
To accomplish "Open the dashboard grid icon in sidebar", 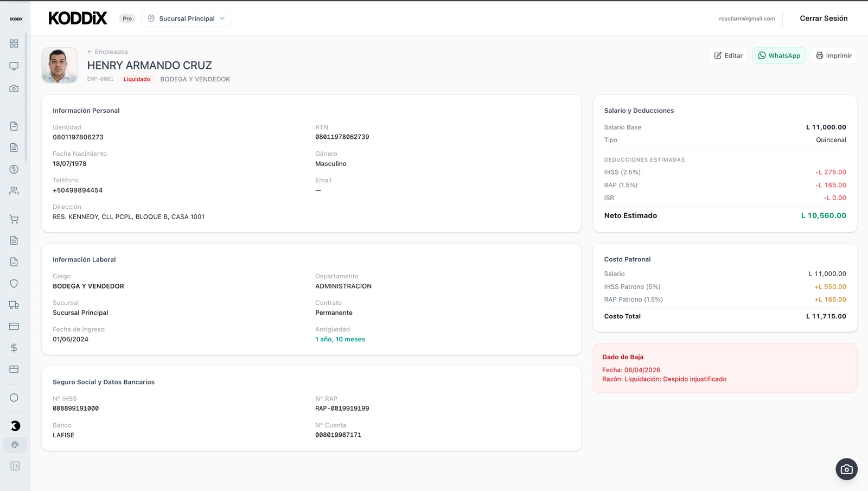I will pyautogui.click(x=14, y=43).
